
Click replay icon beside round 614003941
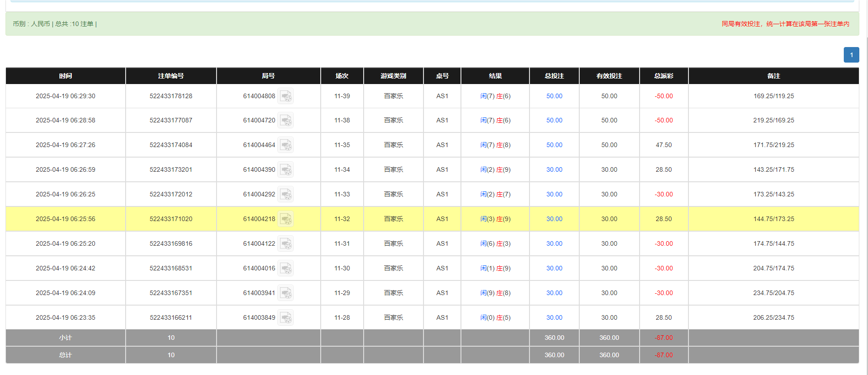click(286, 293)
